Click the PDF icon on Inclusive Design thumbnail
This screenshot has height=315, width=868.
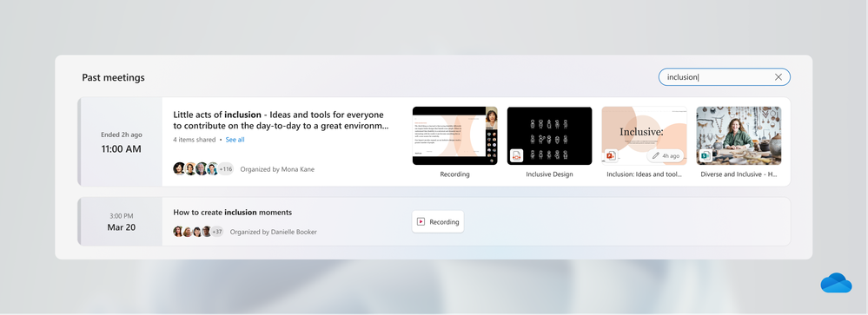(516, 156)
